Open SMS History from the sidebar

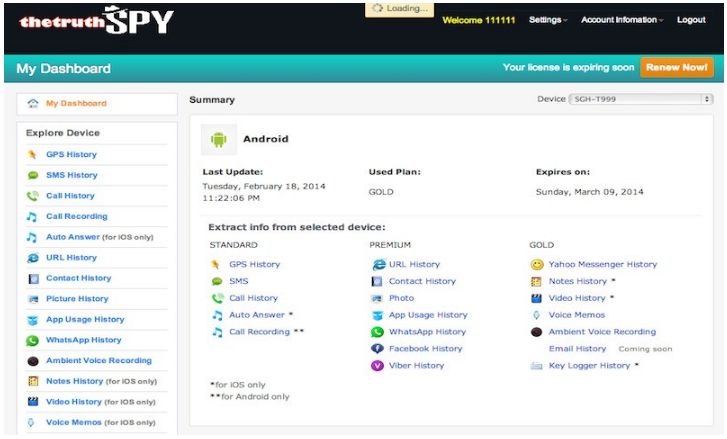point(71,175)
